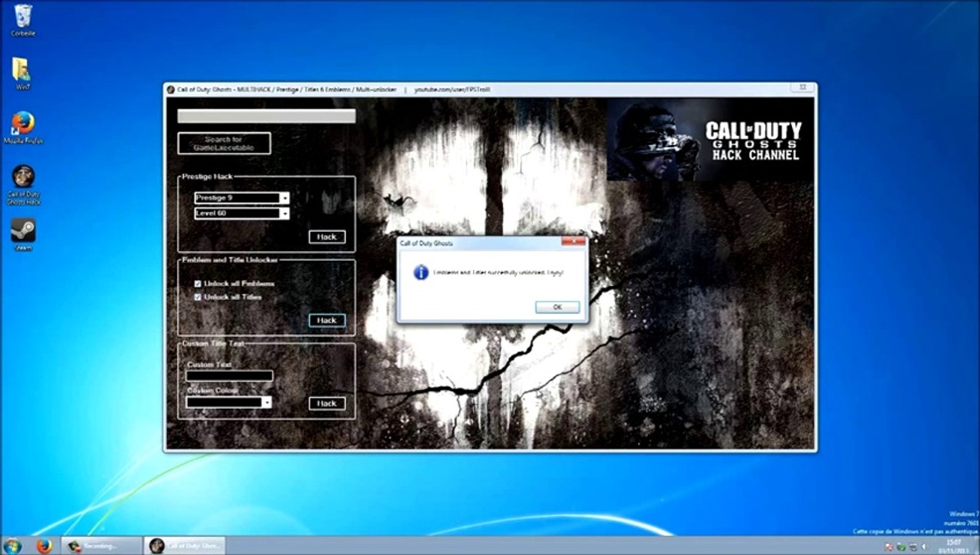Select the Steam desktop shortcut
The height and width of the screenshot is (555, 980).
(x=23, y=234)
